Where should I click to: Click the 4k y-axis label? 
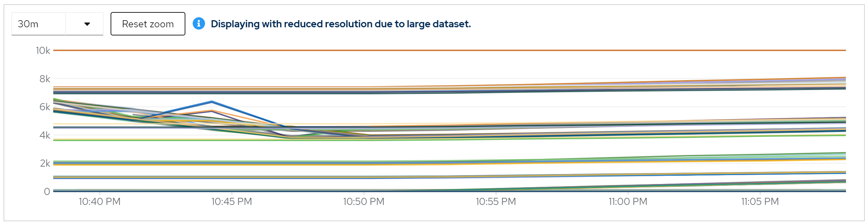click(x=45, y=135)
